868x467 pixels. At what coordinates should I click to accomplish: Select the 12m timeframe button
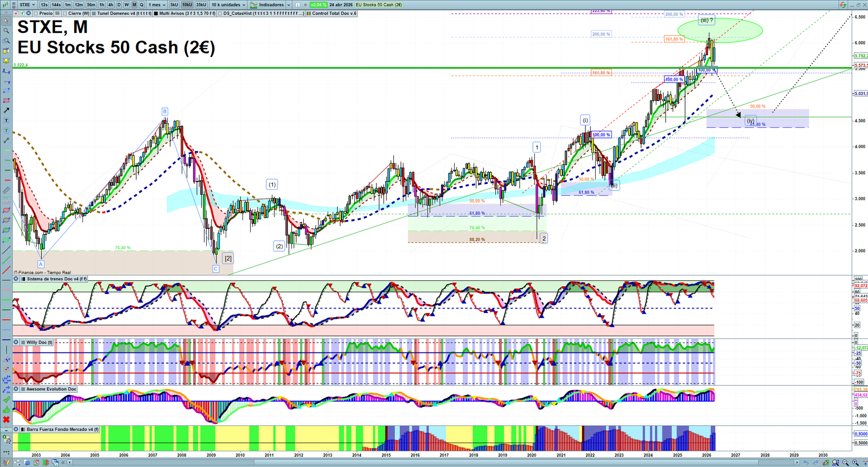(x=79, y=5)
